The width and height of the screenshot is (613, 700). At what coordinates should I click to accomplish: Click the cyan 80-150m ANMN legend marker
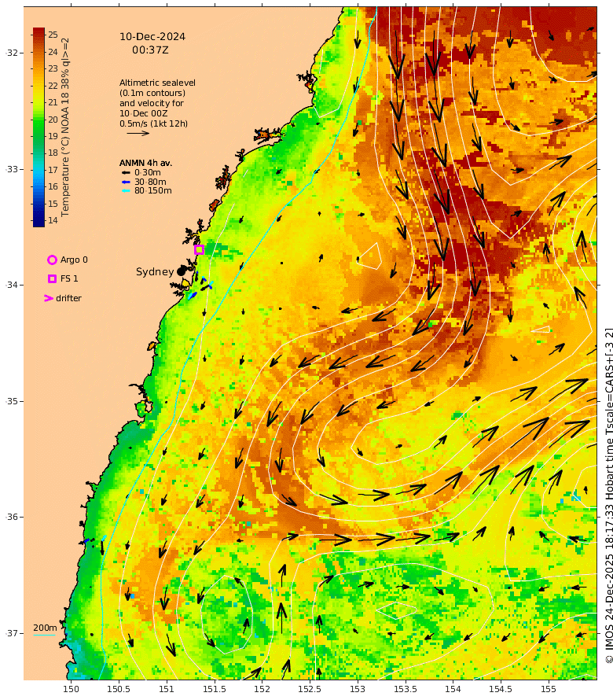127,190
